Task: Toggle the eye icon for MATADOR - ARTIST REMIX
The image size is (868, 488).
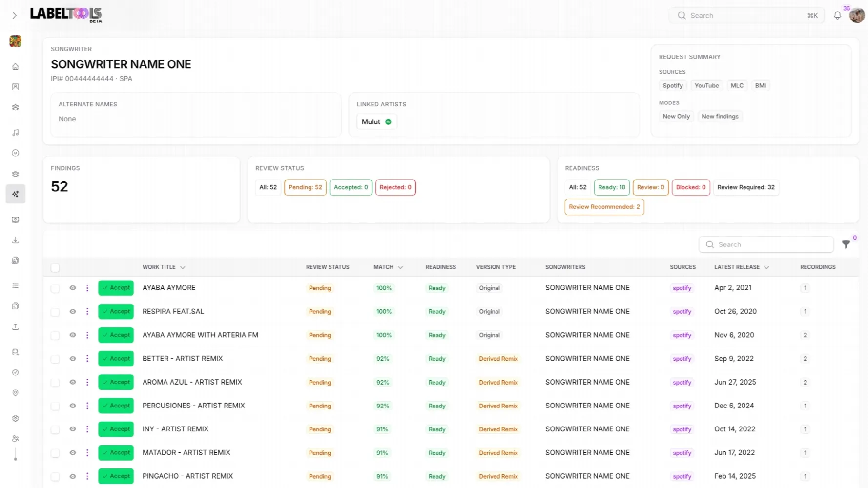Action: coord(73,453)
